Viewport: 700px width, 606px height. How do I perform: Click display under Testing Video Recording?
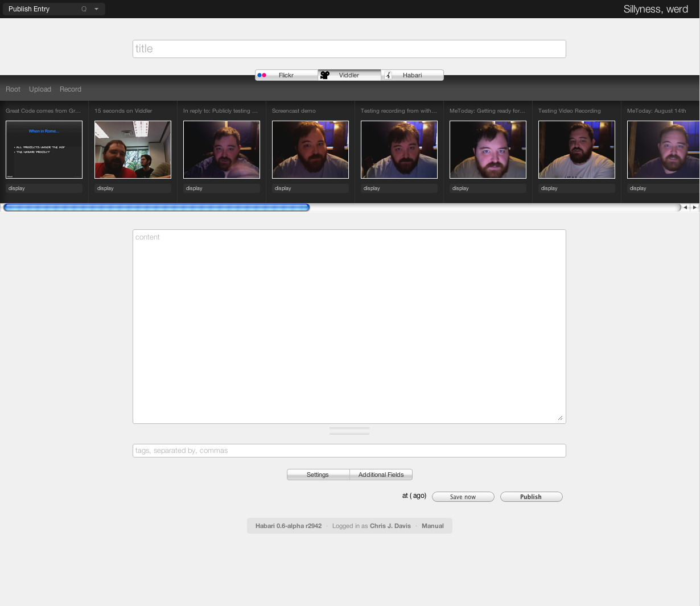[x=577, y=188]
